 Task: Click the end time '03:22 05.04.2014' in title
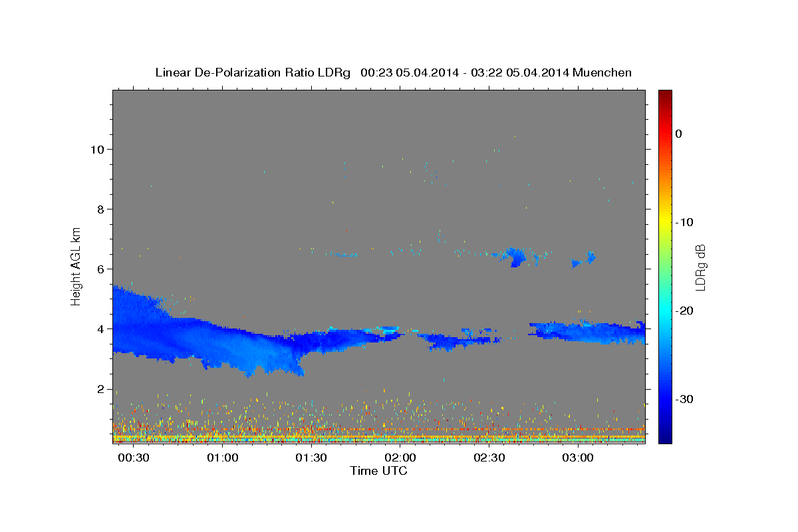pyautogui.click(x=519, y=72)
